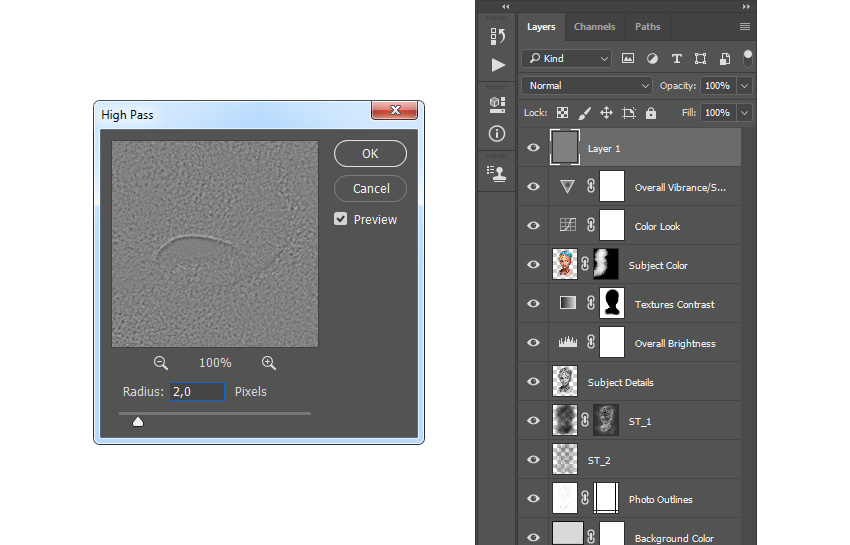Hide the Overall Vibrance layer
This screenshot has height=545, width=850.
tap(533, 187)
